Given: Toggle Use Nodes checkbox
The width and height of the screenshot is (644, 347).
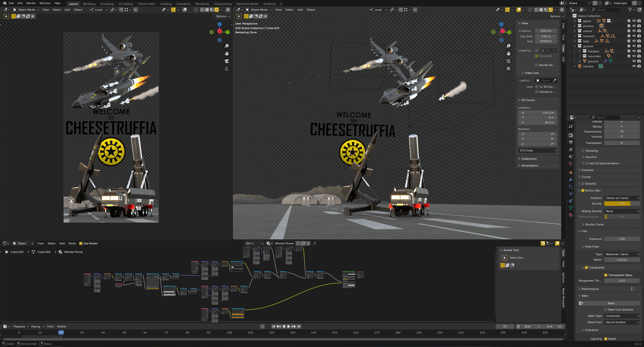Looking at the screenshot, I should pos(80,243).
